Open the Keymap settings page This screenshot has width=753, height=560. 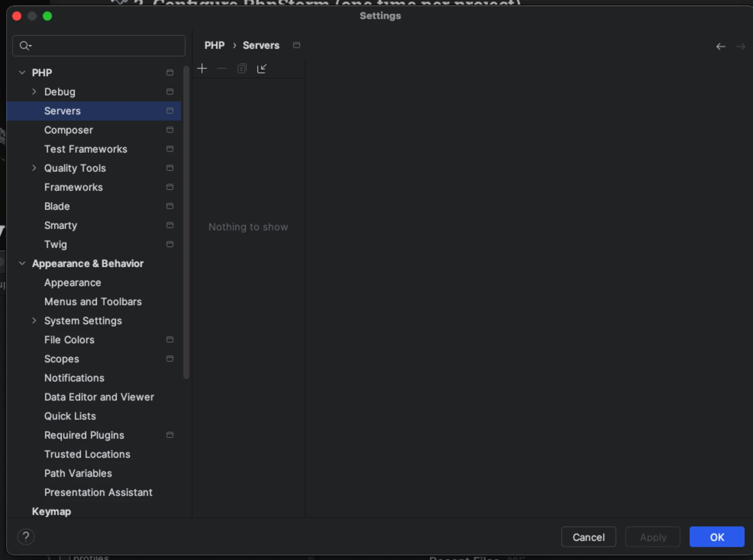[51, 511]
